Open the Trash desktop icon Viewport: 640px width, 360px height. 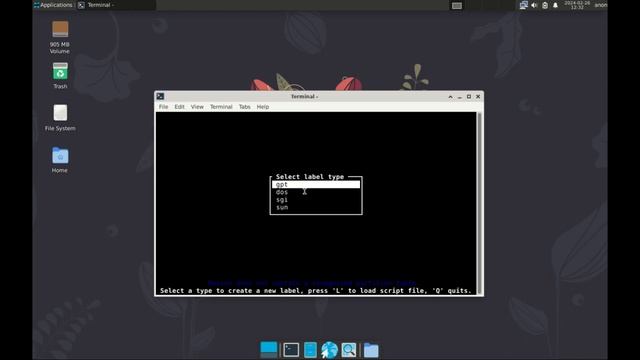click(60, 76)
